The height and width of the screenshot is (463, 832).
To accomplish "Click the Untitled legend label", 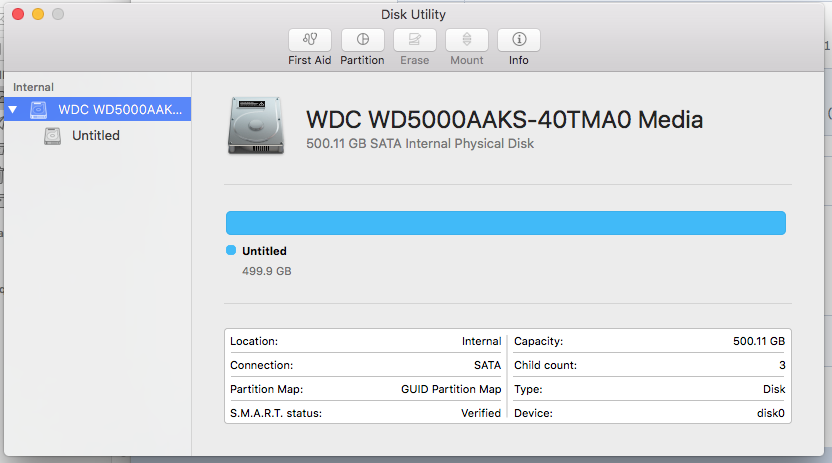I will 264,251.
